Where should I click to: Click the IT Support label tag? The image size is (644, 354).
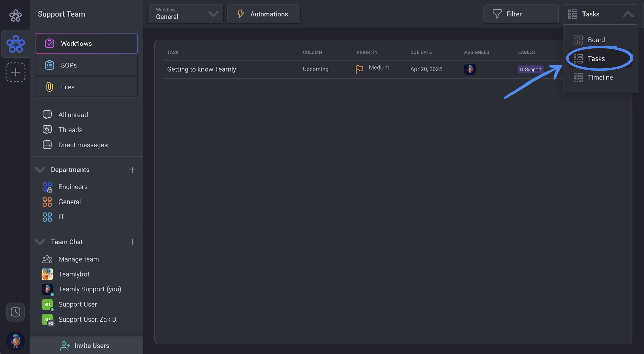click(531, 69)
